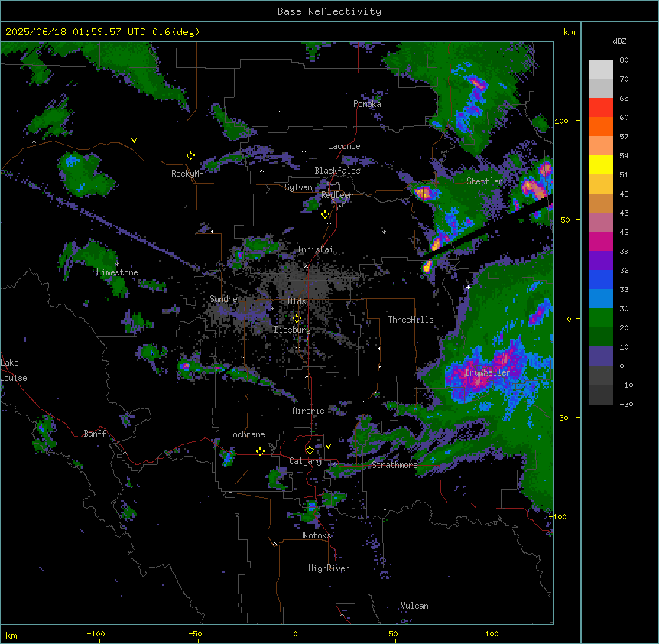Click the RockyMH label

(x=187, y=174)
